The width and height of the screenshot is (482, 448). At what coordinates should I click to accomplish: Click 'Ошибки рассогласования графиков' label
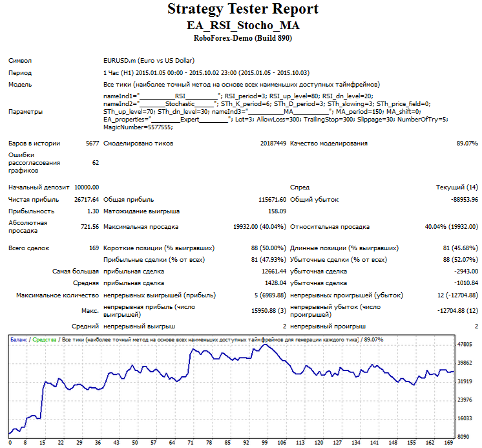34,163
